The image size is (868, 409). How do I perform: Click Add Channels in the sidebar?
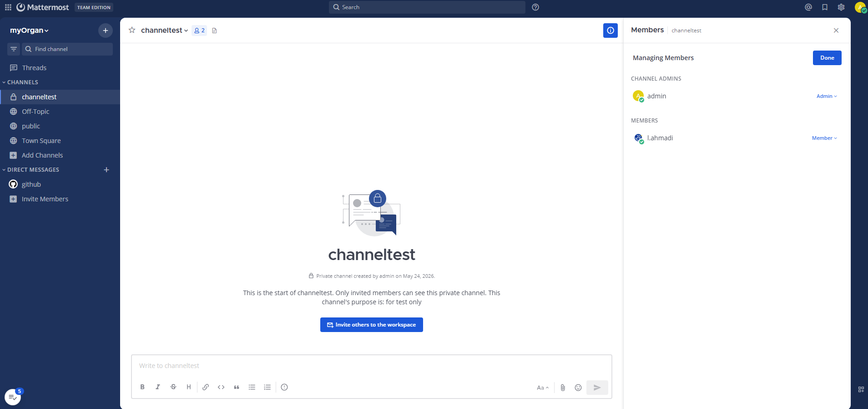tap(60, 155)
